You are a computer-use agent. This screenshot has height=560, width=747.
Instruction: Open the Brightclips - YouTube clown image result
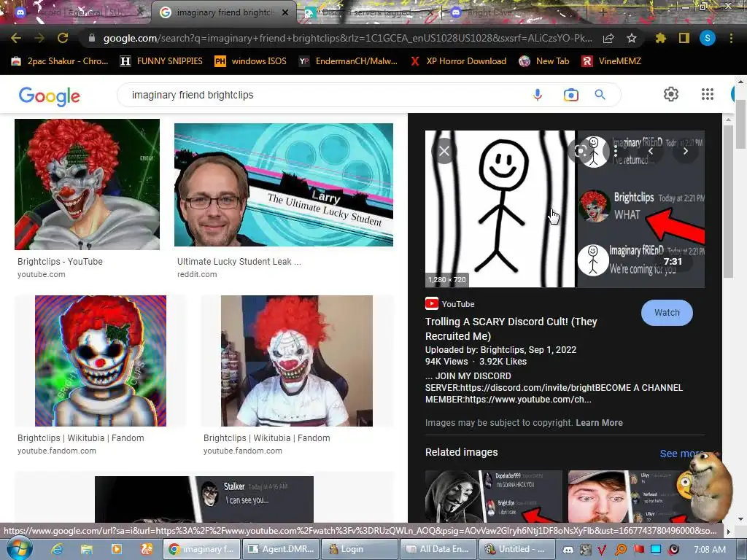(x=88, y=184)
